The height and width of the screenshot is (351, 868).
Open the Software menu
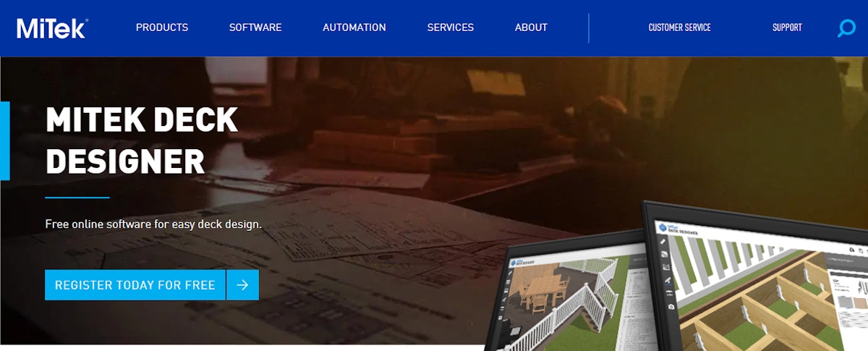pos(255,28)
